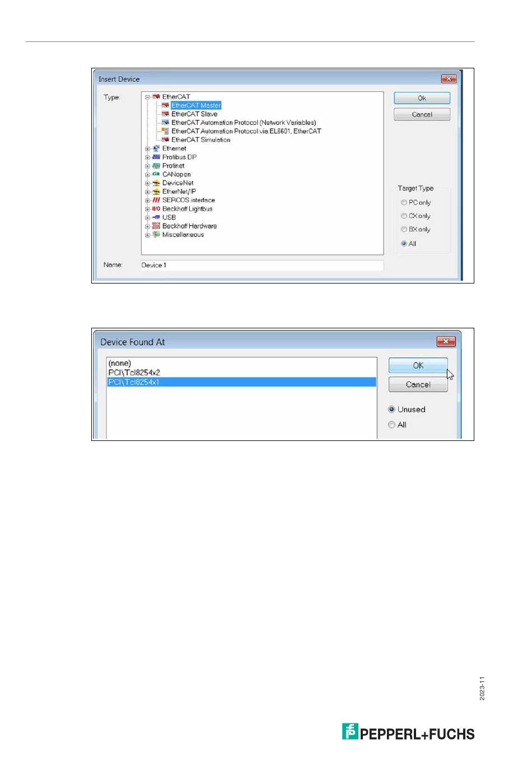
Task: Click the Beckhoff Lightbus I/O icon
Action: (x=156, y=208)
